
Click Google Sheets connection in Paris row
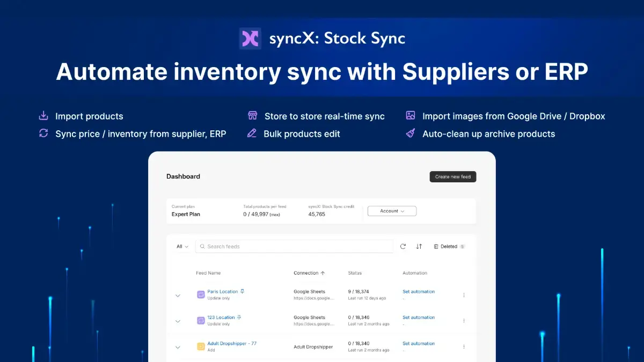pyautogui.click(x=310, y=292)
